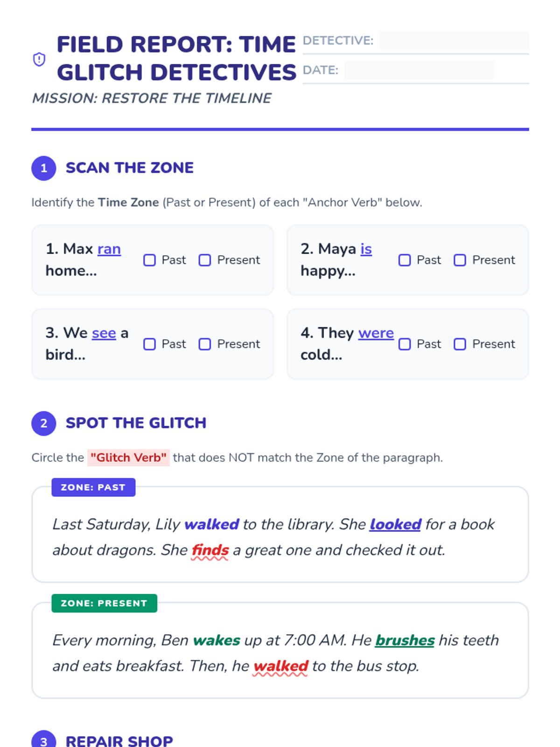Screen dimensions: 560x747
Task: Click the red glitch verb 'walked'
Action: tap(280, 666)
